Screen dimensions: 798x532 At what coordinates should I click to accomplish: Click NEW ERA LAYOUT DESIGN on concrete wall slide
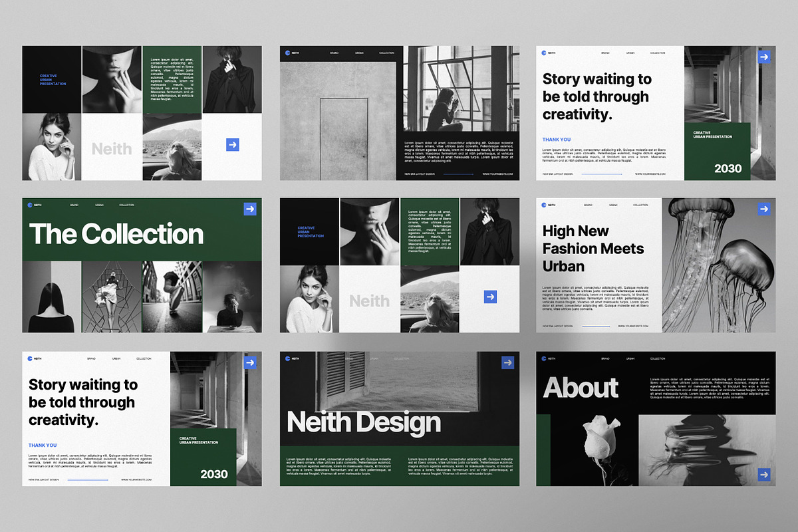point(420,174)
